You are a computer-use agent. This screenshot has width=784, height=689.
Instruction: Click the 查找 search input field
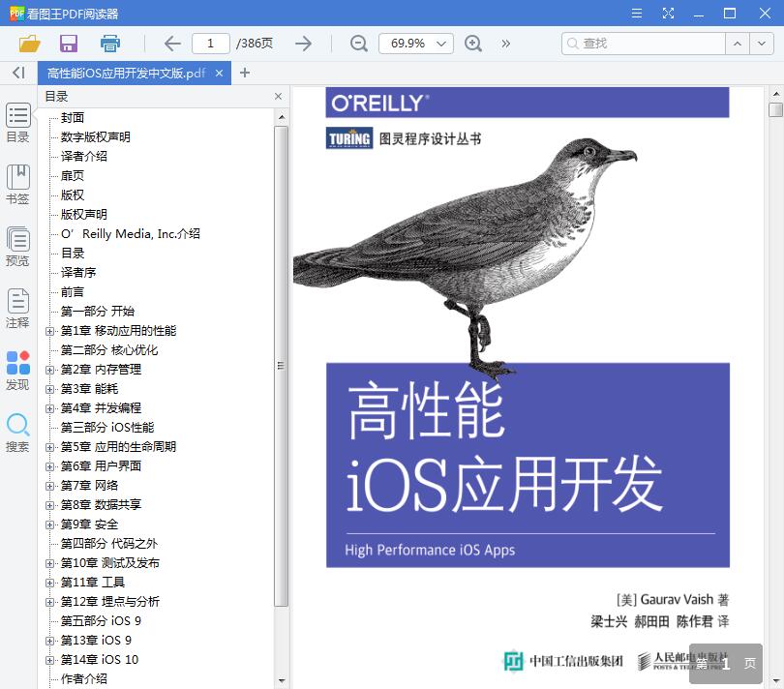tap(644, 44)
